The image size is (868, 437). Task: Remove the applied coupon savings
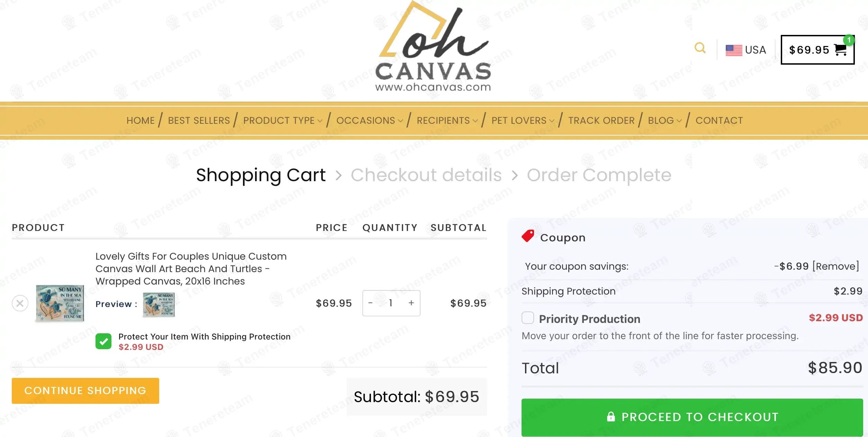(835, 266)
